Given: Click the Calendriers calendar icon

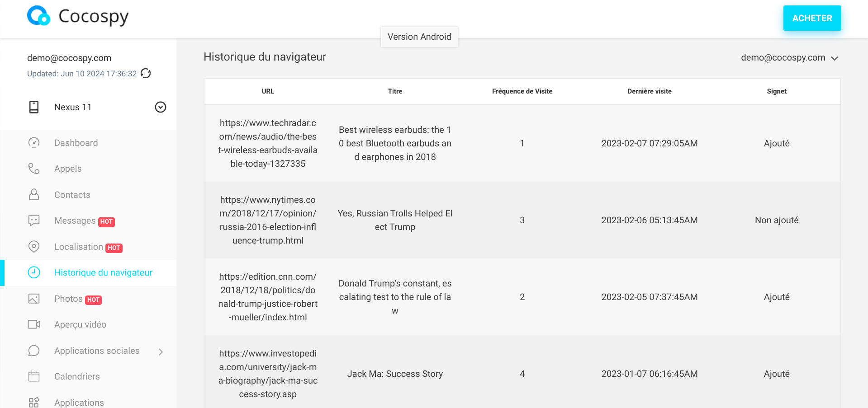Looking at the screenshot, I should (x=34, y=376).
